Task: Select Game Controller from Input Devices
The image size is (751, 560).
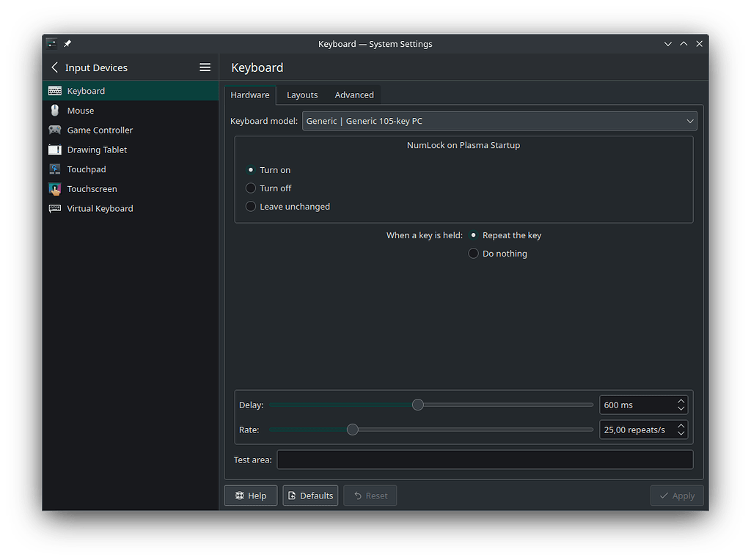Action: tap(98, 130)
